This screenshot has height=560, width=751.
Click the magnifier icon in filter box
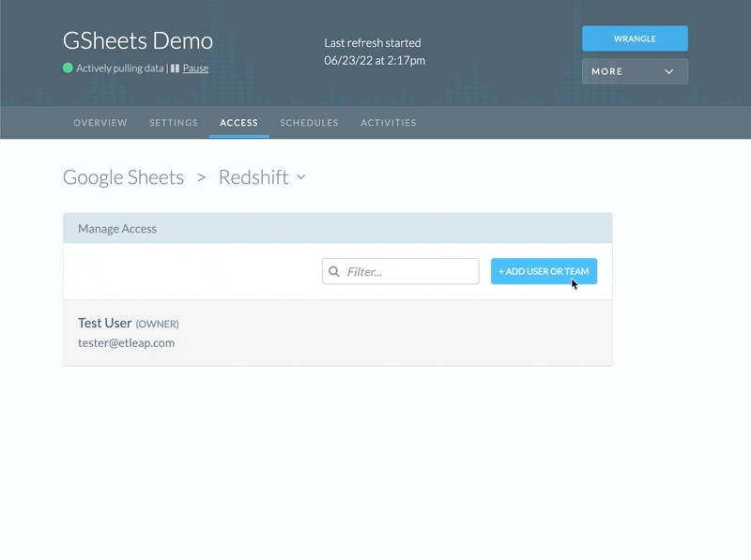(334, 272)
